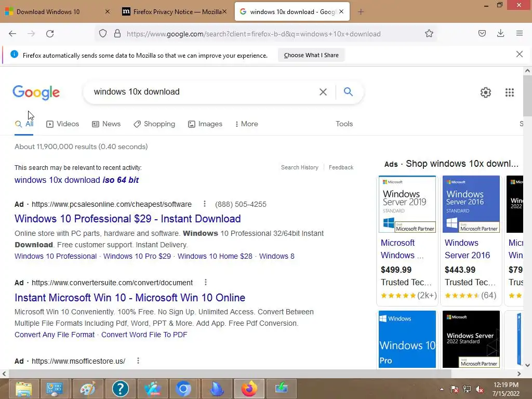Click the vertical page scrollbar thumb
Image resolution: width=532 pixels, height=399 pixels.
(x=527, y=96)
